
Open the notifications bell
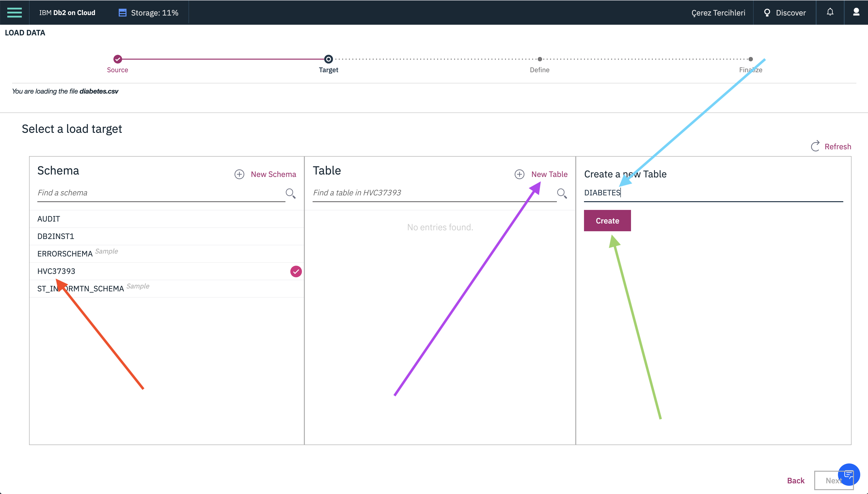[x=830, y=12]
